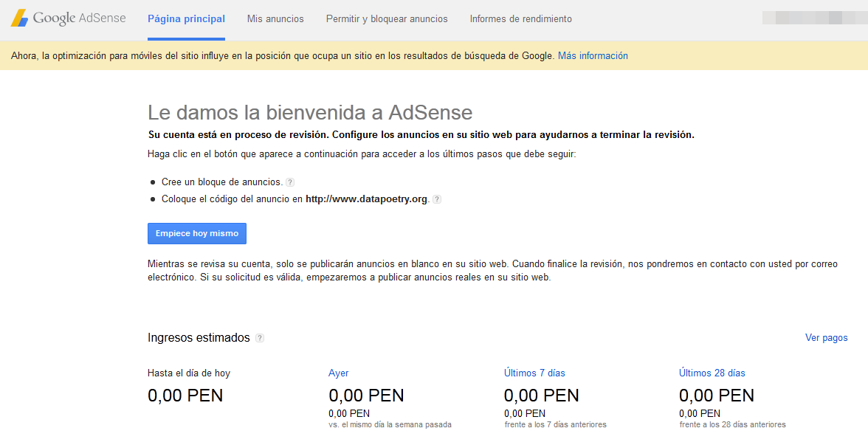Open Últimos 28 días earnings link
868x445 pixels.
712,373
